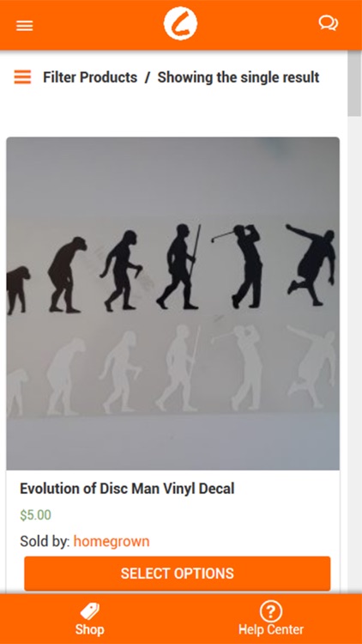This screenshot has height=644, width=362.
Task: Open the hamburger menu in header
Action: click(25, 26)
